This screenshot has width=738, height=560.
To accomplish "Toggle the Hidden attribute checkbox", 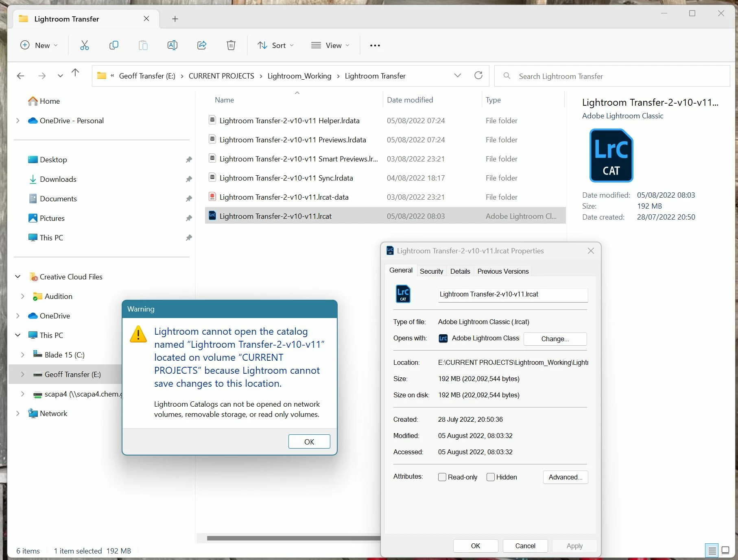I will (491, 477).
